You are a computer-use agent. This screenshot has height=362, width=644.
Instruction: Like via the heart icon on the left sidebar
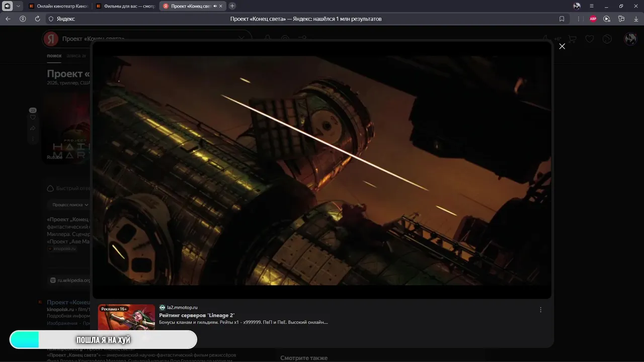pos(33,117)
